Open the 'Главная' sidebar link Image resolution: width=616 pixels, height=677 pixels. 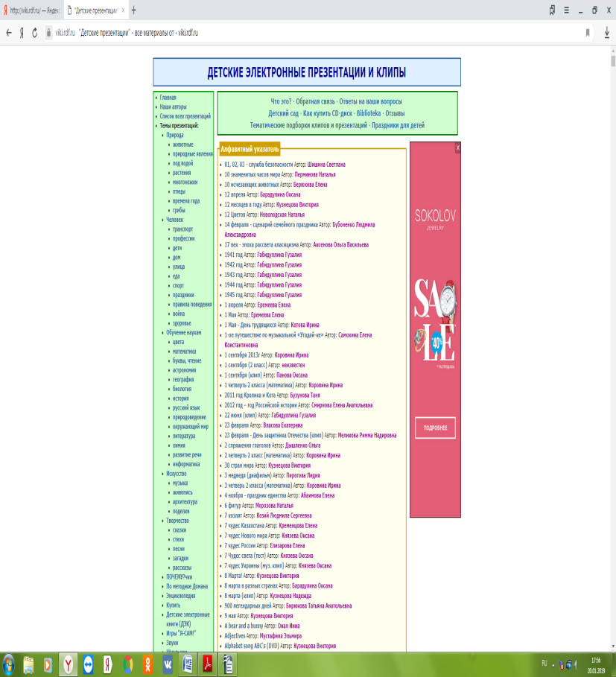coord(168,98)
